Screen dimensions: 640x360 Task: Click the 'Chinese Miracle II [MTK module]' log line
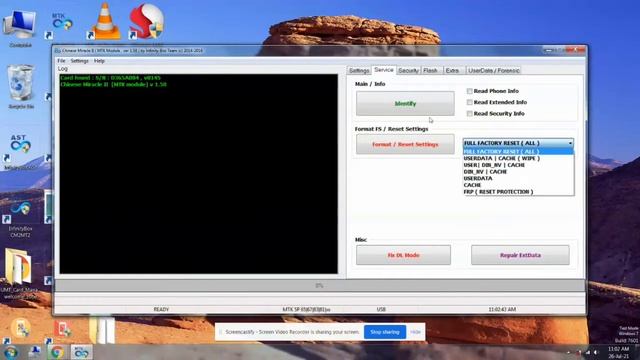(113, 84)
